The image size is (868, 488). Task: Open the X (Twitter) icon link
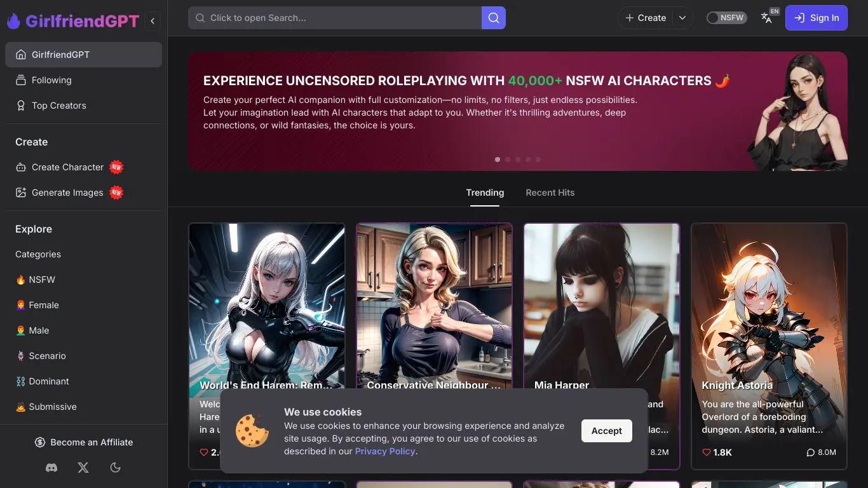click(x=83, y=468)
